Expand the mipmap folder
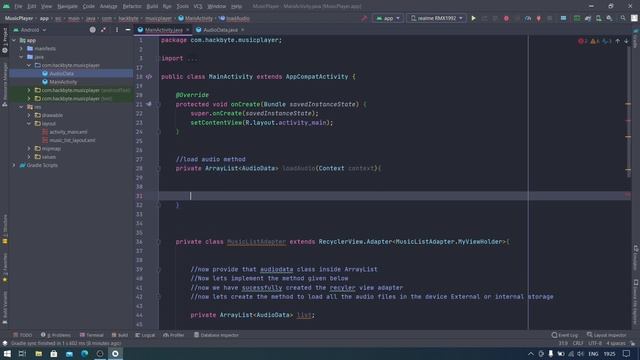This screenshot has height=360, width=640. pyautogui.click(x=29, y=149)
